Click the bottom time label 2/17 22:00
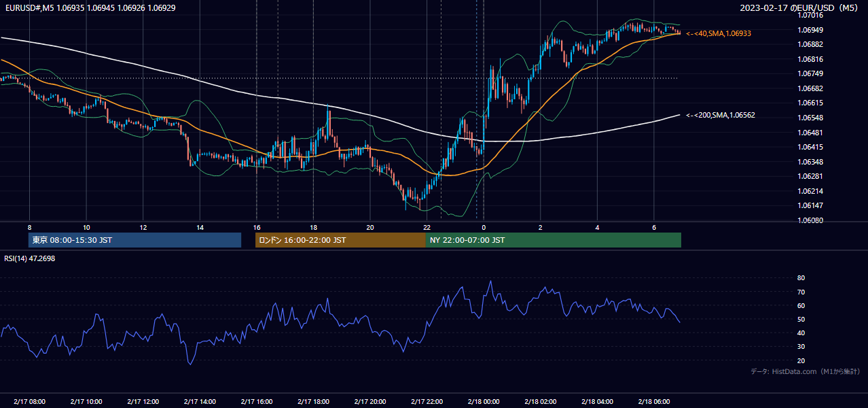 (427, 402)
